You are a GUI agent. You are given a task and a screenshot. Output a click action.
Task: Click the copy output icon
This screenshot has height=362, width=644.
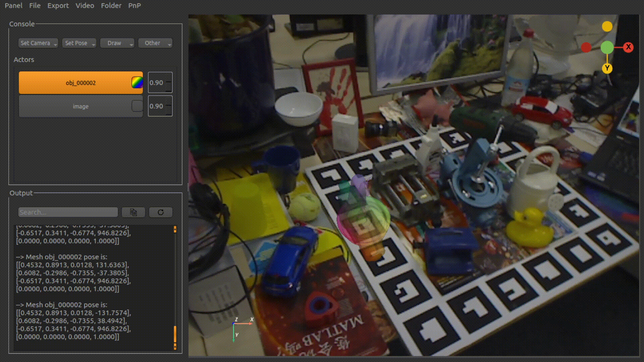click(x=133, y=212)
